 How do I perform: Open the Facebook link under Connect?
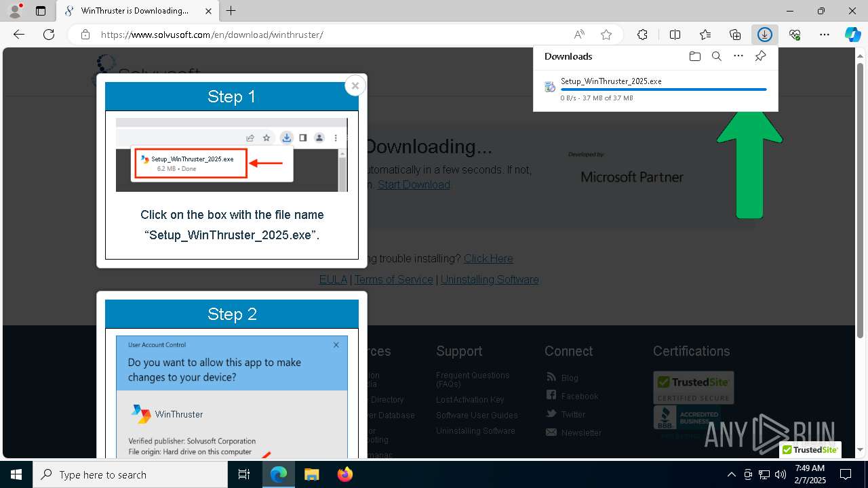pos(580,396)
